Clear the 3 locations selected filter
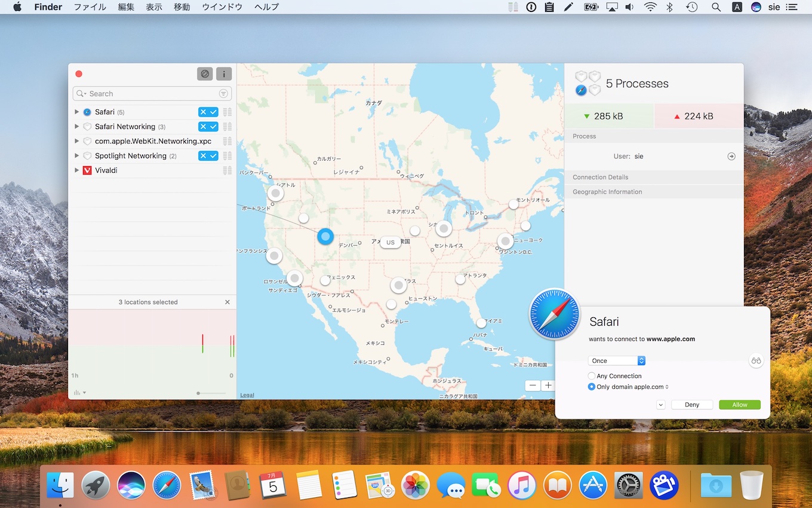Screen dimensions: 812x508 [x=227, y=302]
